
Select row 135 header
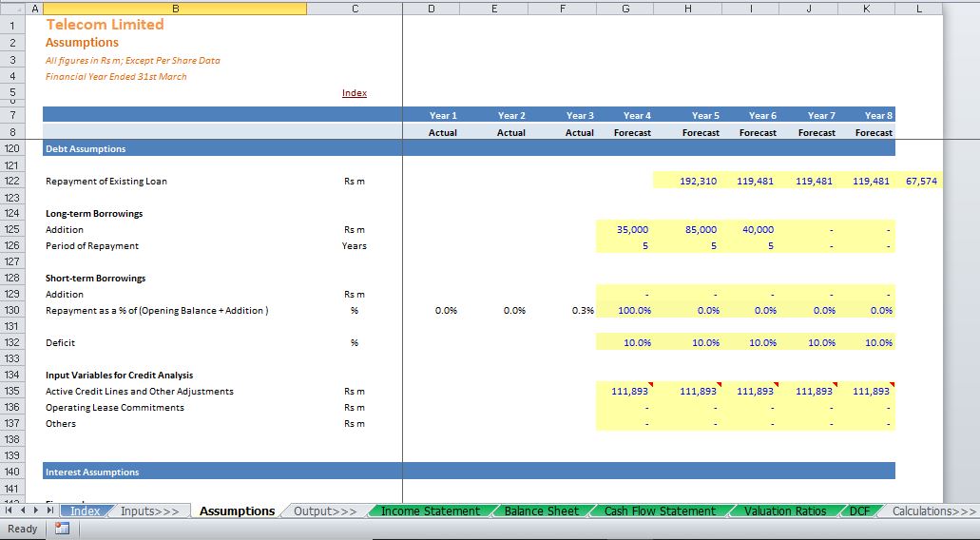tap(11, 392)
